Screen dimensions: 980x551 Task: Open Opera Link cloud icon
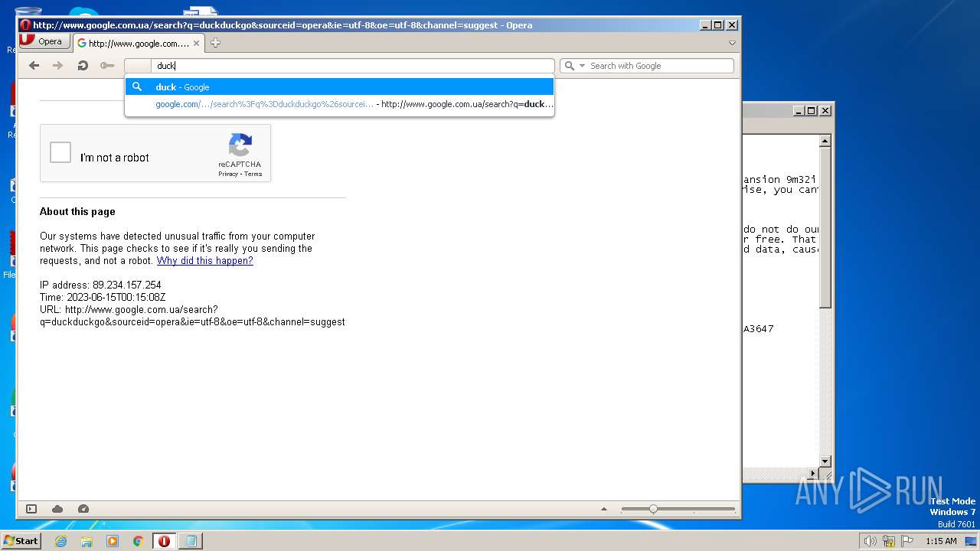click(57, 509)
